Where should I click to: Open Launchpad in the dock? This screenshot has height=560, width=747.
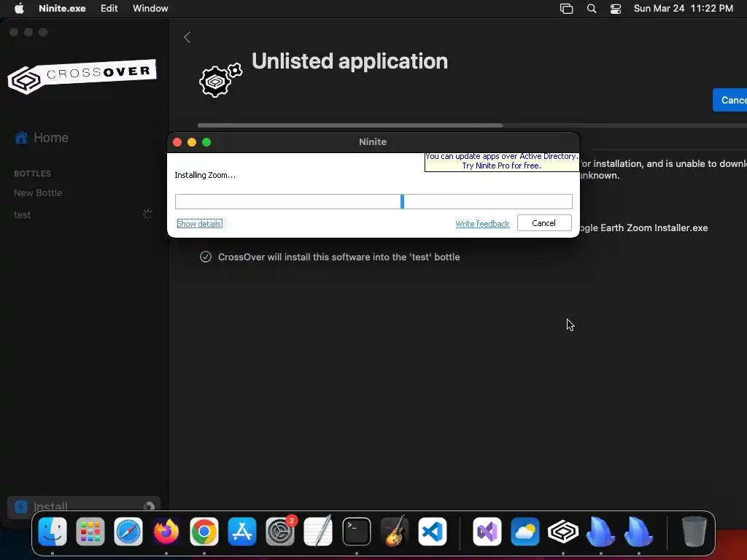tap(90, 532)
